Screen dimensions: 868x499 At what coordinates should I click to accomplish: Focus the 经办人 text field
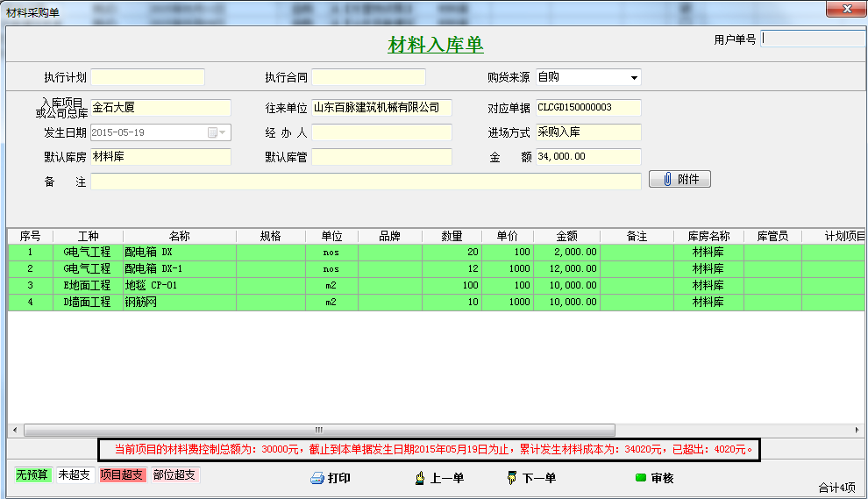click(x=381, y=132)
